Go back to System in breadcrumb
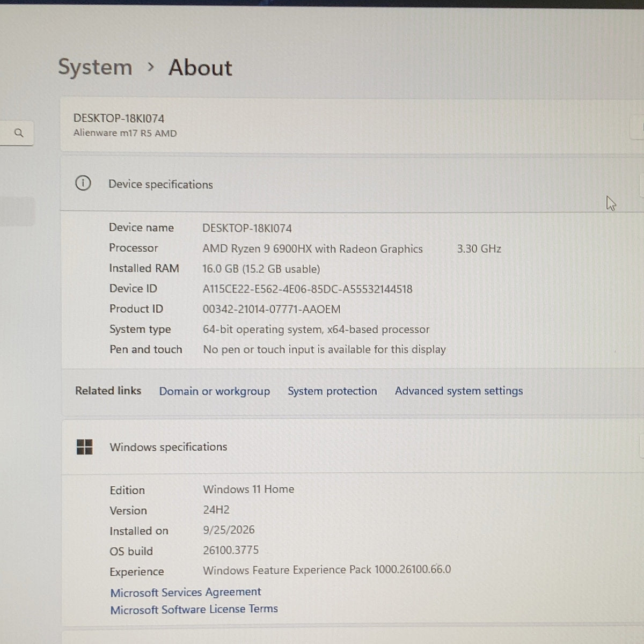This screenshot has width=644, height=644. pyautogui.click(x=95, y=67)
